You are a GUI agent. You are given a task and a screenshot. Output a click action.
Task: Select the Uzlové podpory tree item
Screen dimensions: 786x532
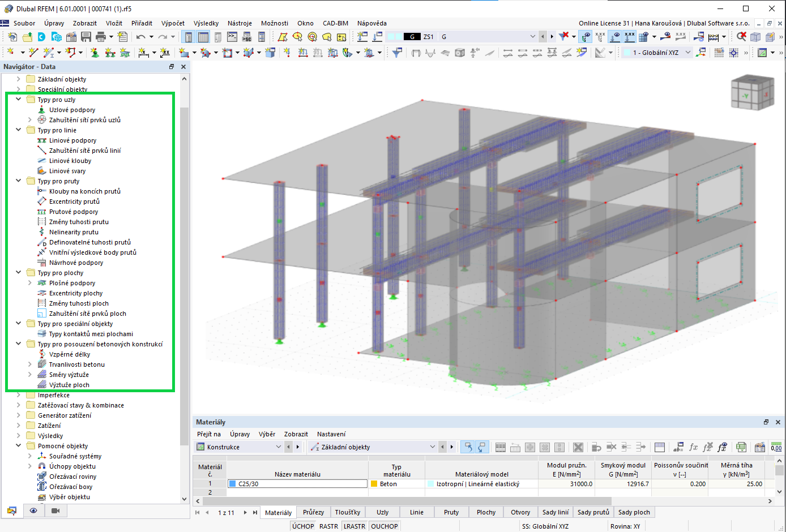[72, 110]
